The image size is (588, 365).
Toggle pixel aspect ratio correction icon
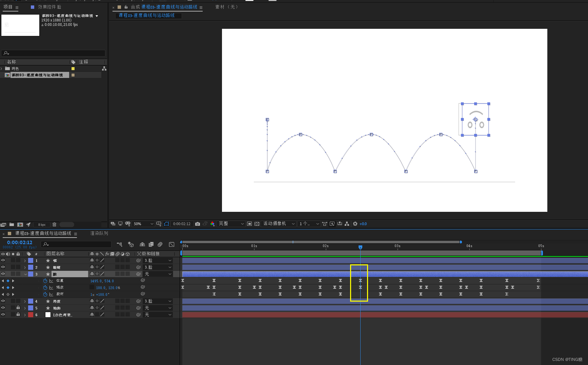pos(325,224)
